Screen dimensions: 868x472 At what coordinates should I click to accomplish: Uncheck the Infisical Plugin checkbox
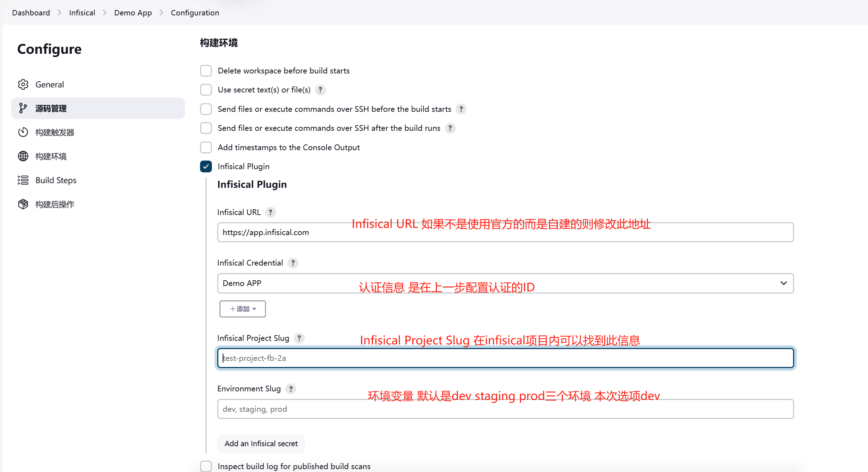pos(206,167)
